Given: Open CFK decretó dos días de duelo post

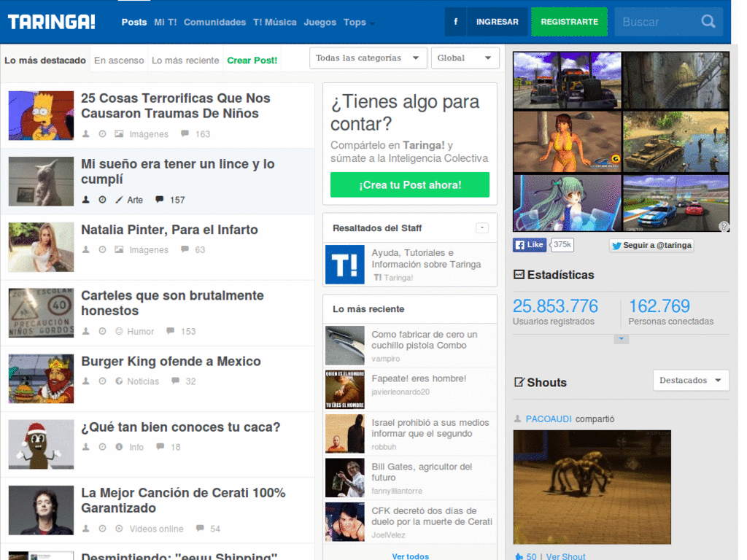Looking at the screenshot, I should click(x=432, y=516).
